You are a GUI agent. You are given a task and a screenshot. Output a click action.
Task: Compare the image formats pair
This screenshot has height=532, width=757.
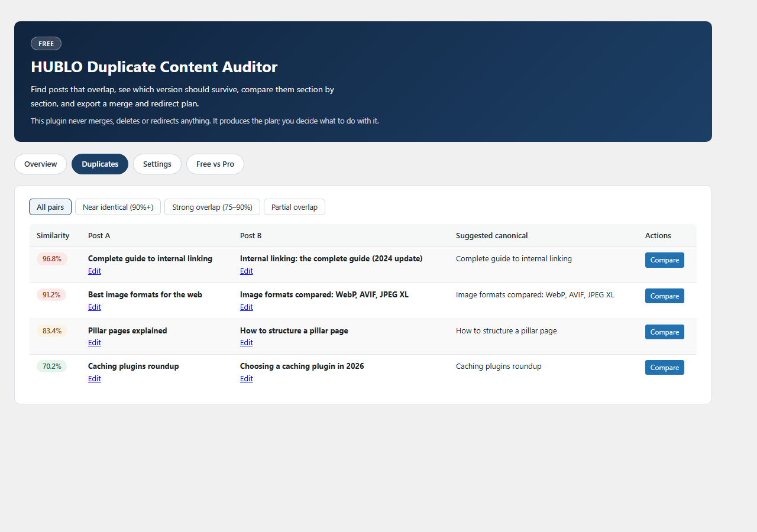point(665,296)
